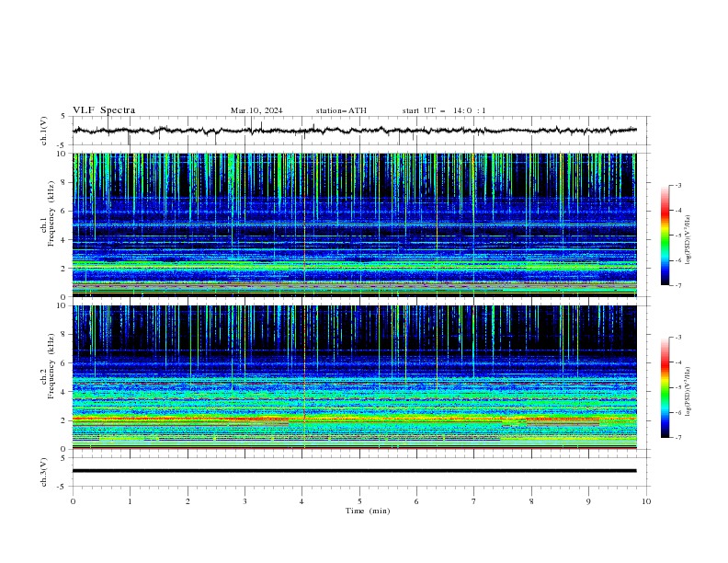Click the "VLF Spectra" plot title
This screenshot has height=563, width=728.
[104, 110]
